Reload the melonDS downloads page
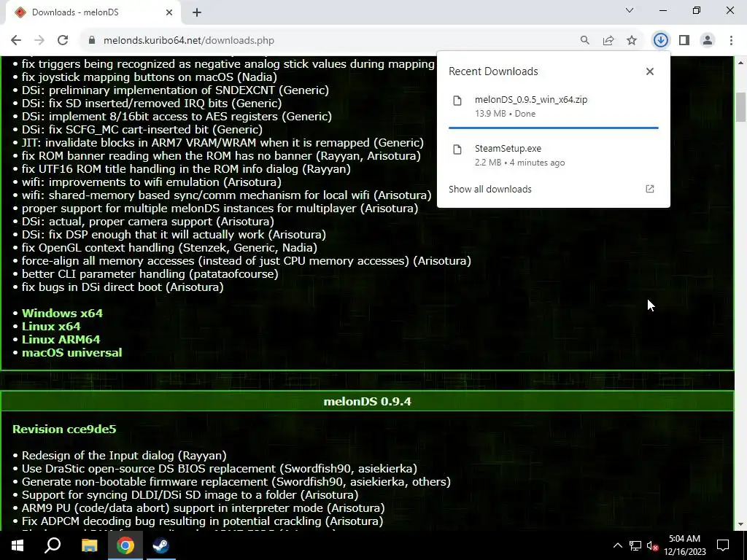 coord(63,41)
